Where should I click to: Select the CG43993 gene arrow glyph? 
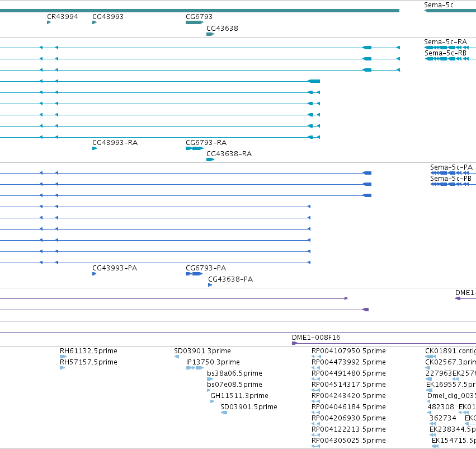(x=95, y=22)
